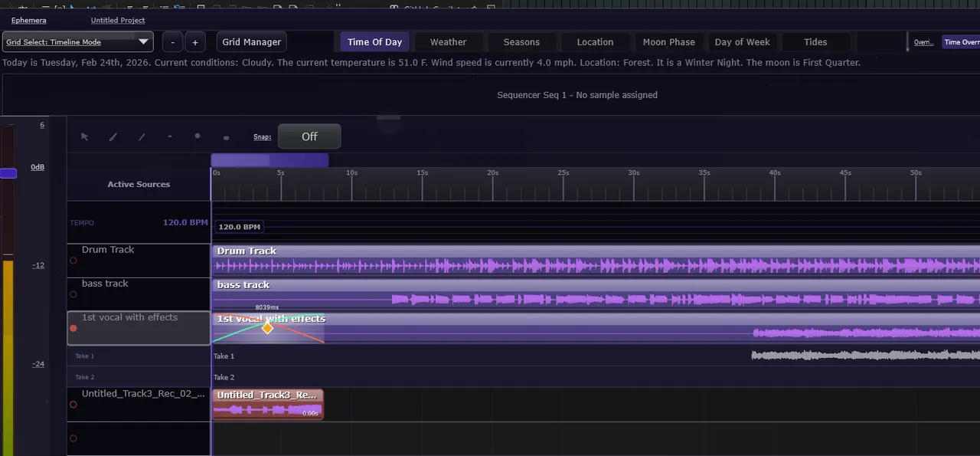Select the line tool in sequencer toolbar
980x456 pixels.
(x=142, y=136)
